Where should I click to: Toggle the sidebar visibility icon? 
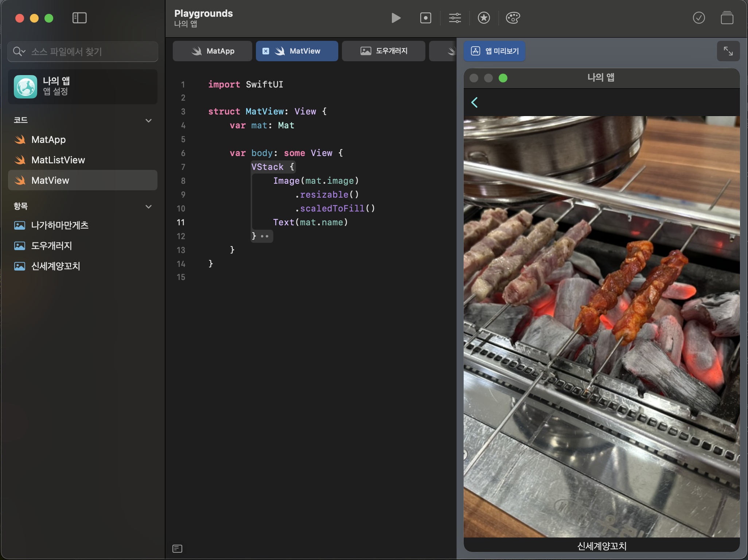tap(79, 18)
